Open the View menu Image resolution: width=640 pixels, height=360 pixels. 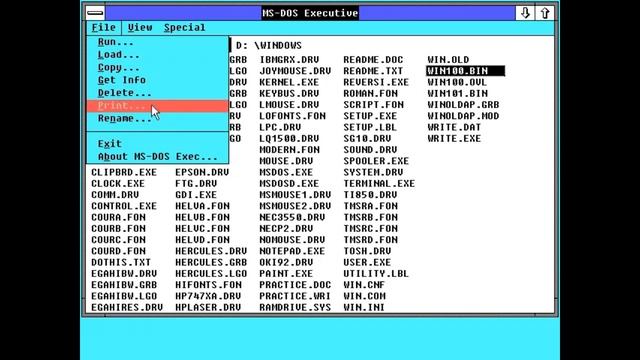(140, 27)
